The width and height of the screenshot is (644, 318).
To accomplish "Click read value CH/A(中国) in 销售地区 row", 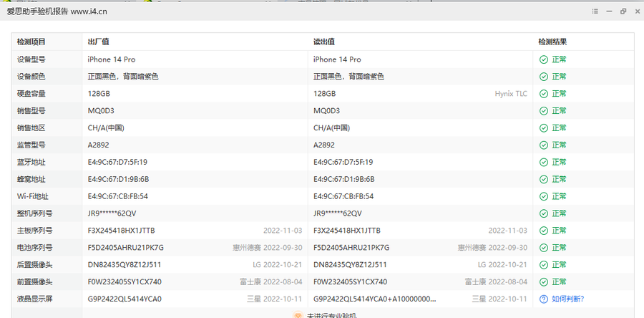I will [331, 128].
